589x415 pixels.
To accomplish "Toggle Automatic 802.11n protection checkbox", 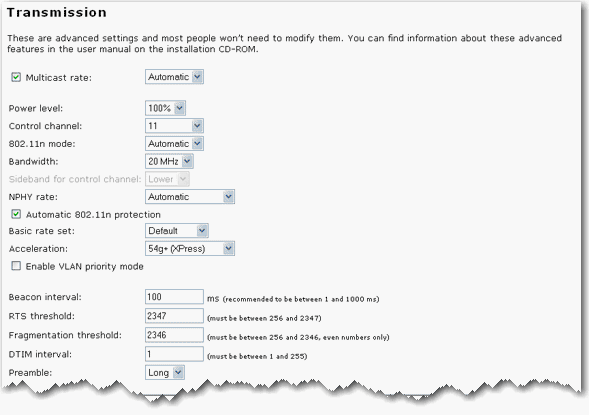I will pyautogui.click(x=16, y=214).
